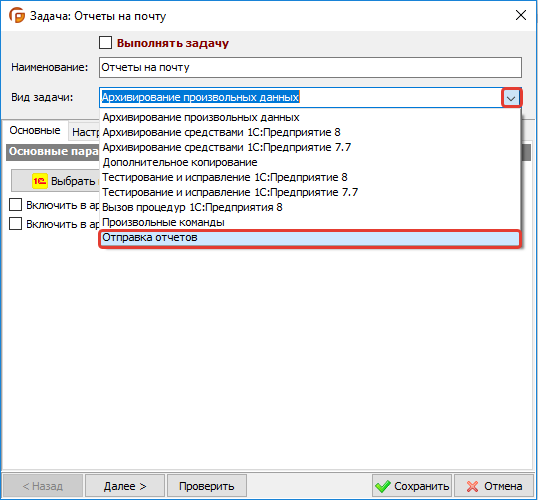Image resolution: width=538 pixels, height=500 pixels.
Task: Click the disabled Назад button
Action: coord(43,486)
